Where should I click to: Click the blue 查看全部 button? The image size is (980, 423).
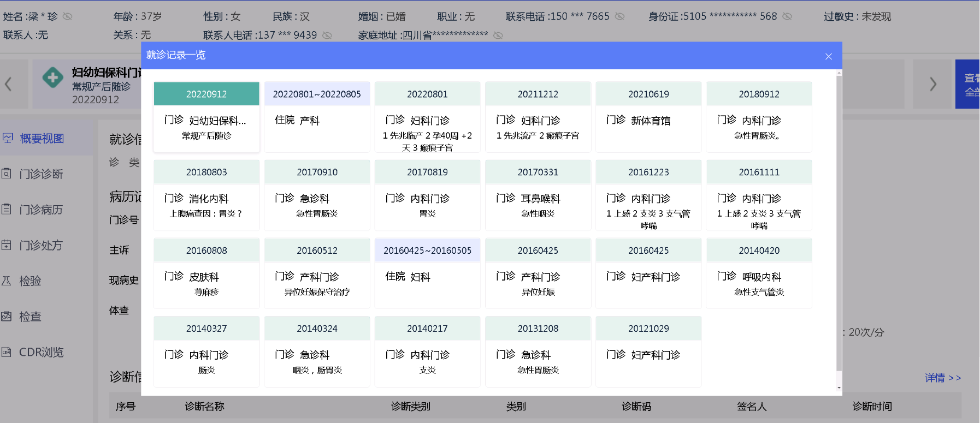tap(967, 84)
